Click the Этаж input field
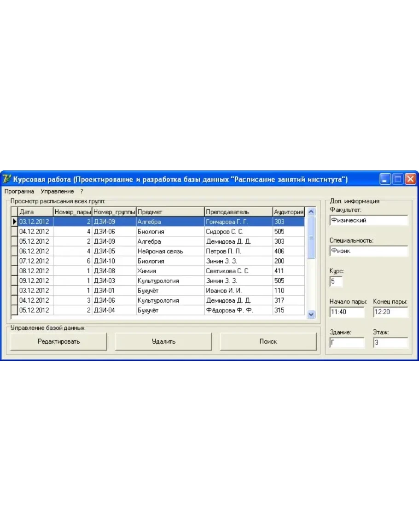 pos(390,343)
